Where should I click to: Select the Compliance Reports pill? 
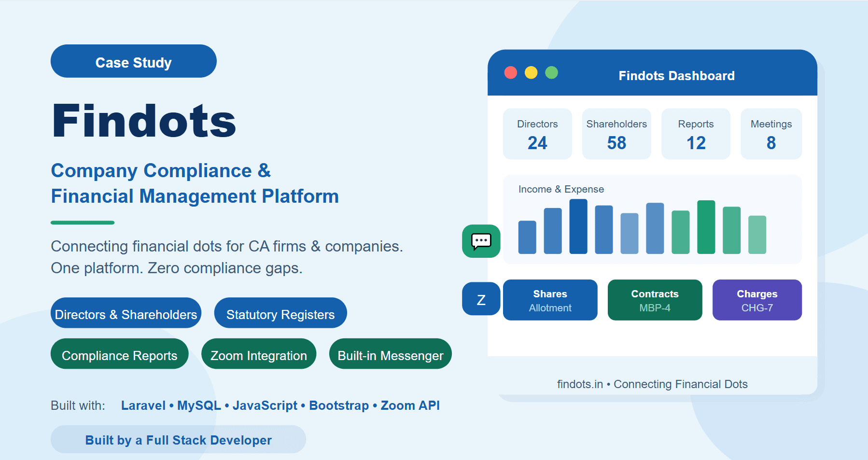pyautogui.click(x=120, y=354)
